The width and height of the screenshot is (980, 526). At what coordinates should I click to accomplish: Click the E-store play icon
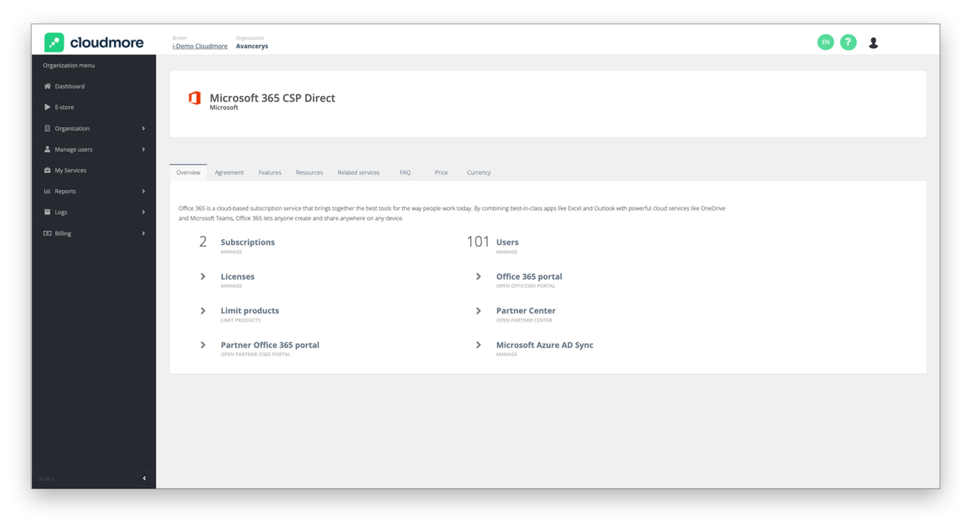point(47,107)
